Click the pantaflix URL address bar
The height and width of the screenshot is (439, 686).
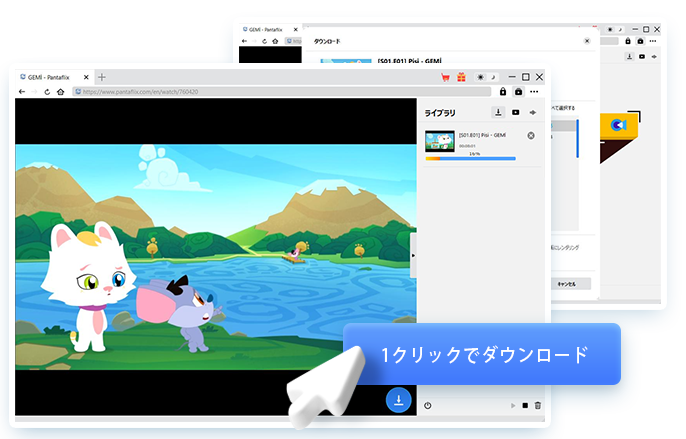pos(282,91)
